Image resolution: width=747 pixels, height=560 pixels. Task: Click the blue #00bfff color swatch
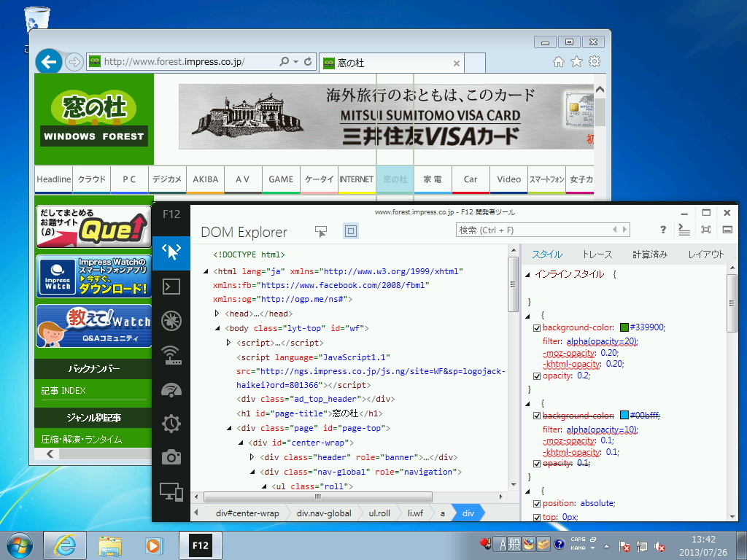pos(624,415)
